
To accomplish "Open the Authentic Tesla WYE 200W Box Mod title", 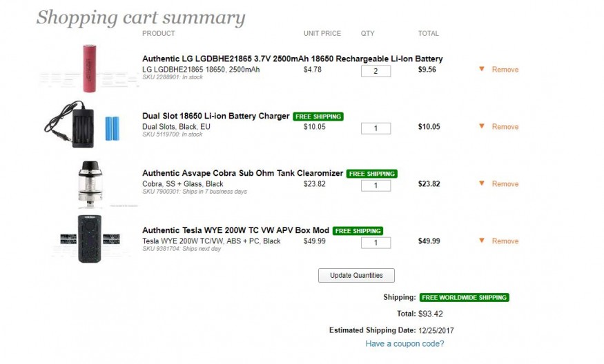I will [236, 230].
